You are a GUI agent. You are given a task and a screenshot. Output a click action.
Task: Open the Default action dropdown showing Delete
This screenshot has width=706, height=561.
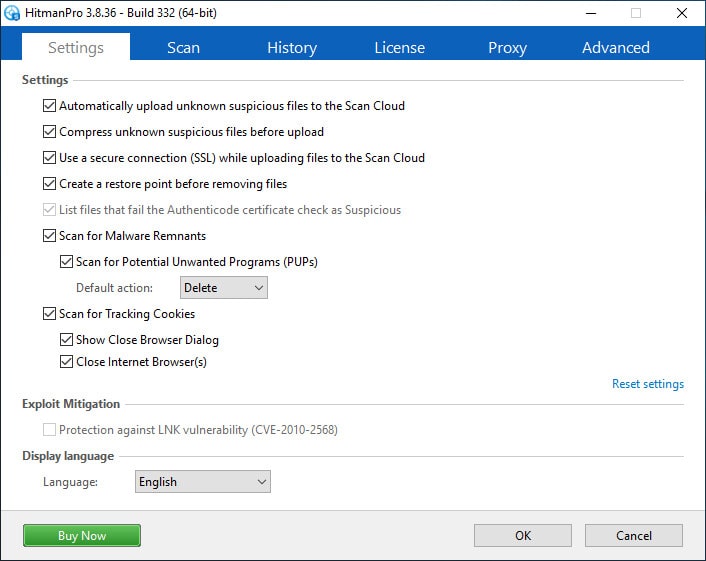[x=224, y=288]
